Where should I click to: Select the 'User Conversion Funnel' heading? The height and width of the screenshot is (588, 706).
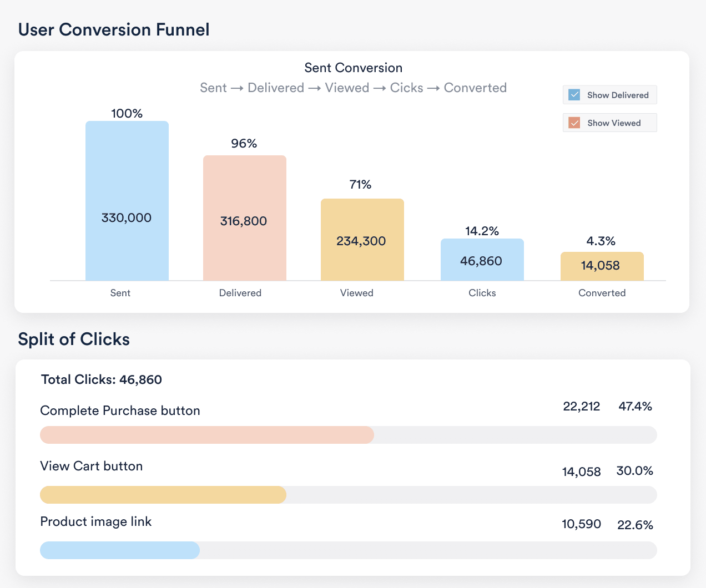[114, 29]
